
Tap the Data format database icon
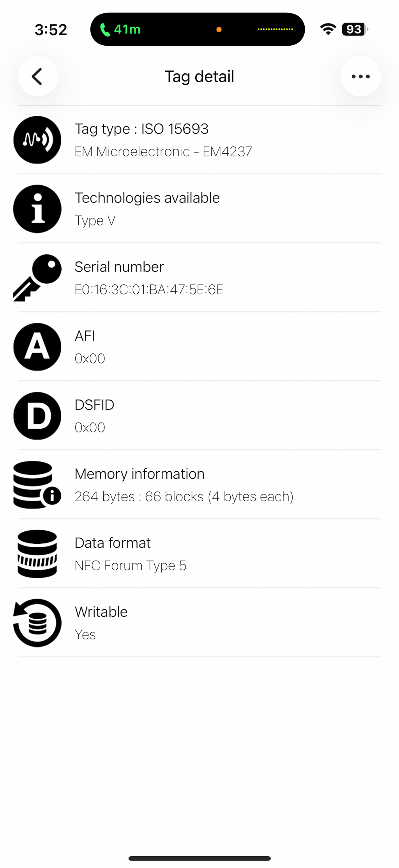click(x=37, y=554)
